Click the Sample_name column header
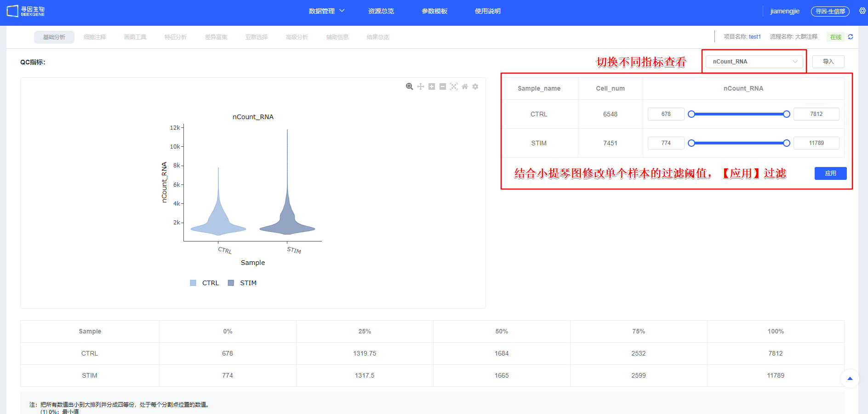Image resolution: width=868 pixels, height=414 pixels. pyautogui.click(x=539, y=88)
